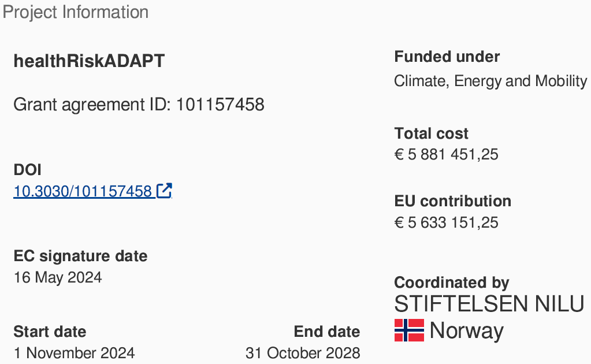Click the Norway country name
This screenshot has height=364, width=591.
[466, 331]
